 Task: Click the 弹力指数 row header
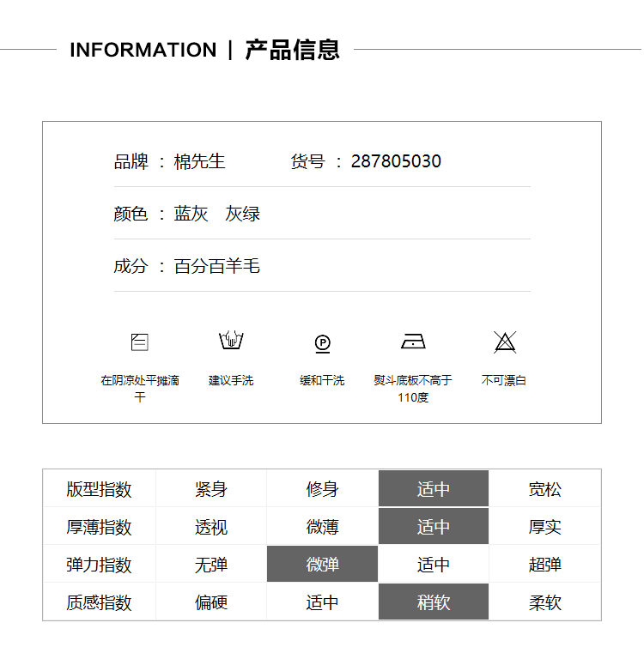(99, 565)
